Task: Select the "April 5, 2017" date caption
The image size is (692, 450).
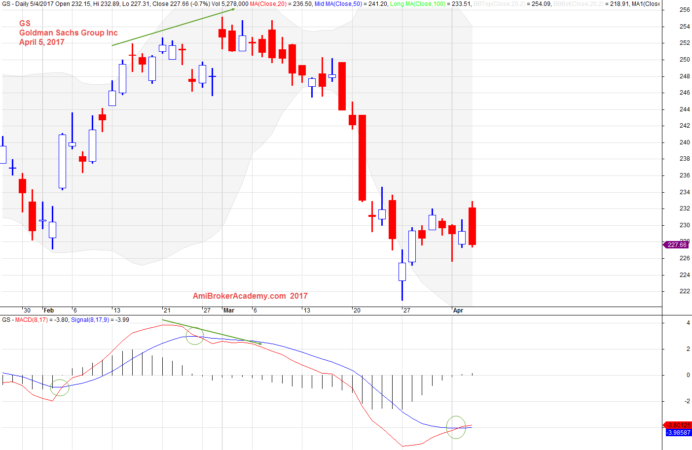Action: (x=41, y=42)
